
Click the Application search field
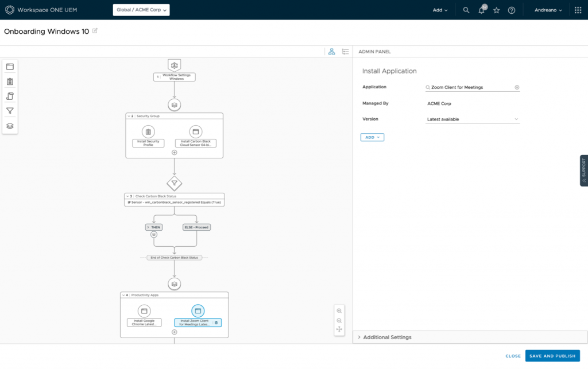point(471,87)
